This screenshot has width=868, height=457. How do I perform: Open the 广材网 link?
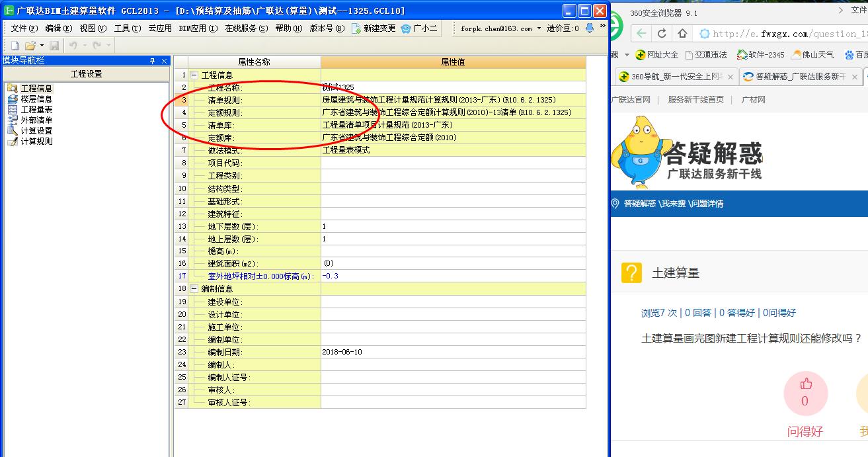[754, 100]
